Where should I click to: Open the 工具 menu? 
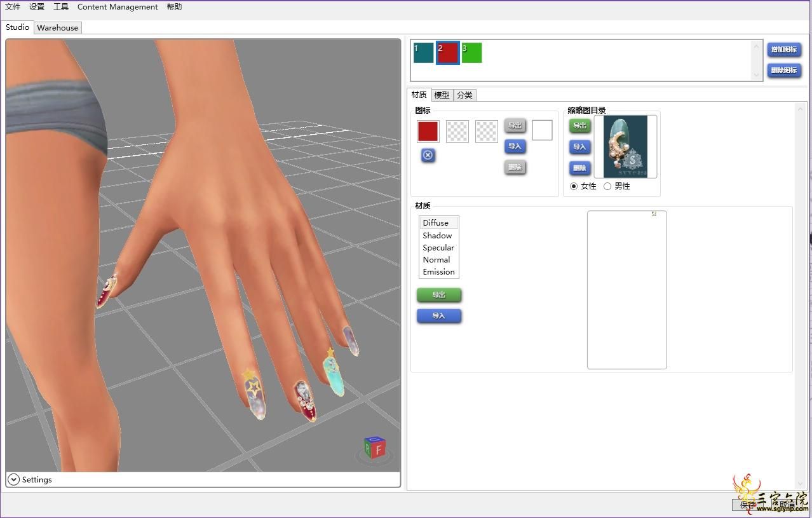pos(61,7)
